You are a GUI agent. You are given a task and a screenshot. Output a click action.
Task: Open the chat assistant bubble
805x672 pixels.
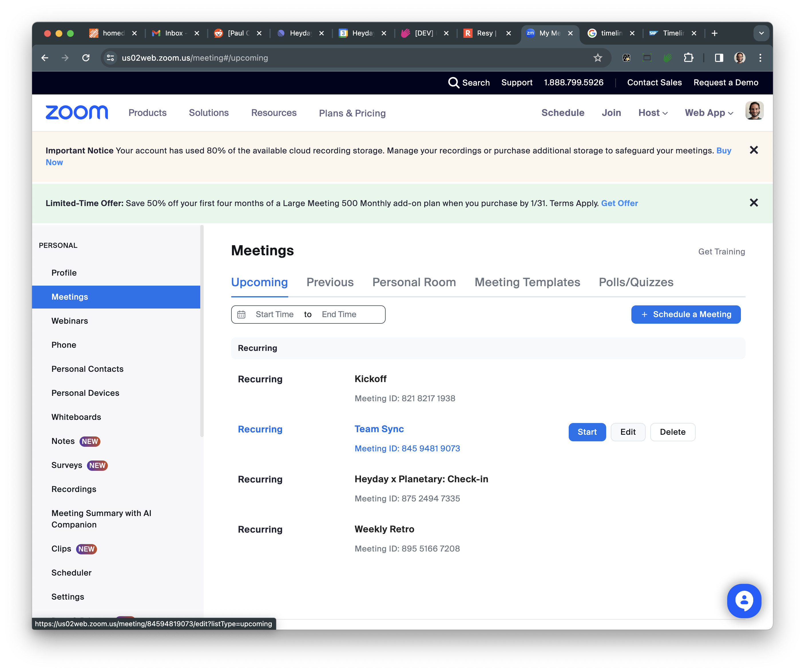pos(744,601)
